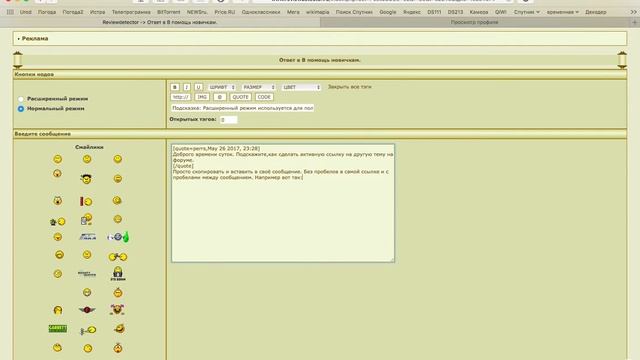Insert the smiley with green bottle
Image resolution: width=640 pixels, height=360 pixels.
click(118, 237)
